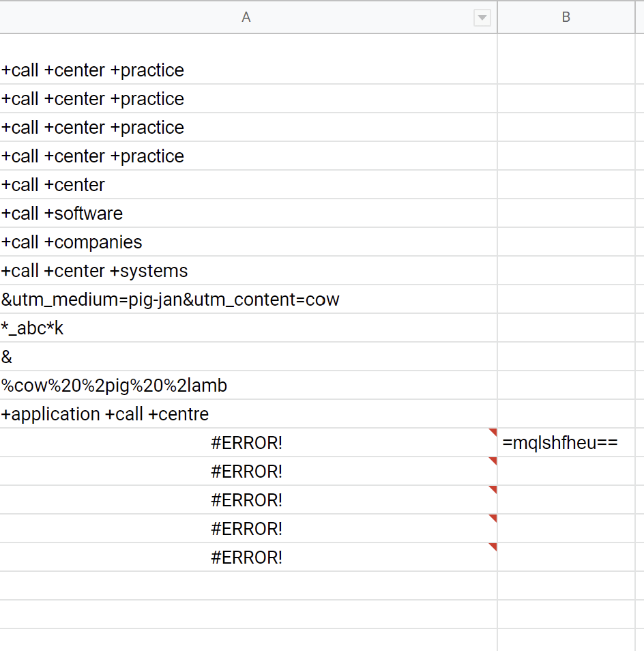This screenshot has height=651, width=644.
Task: Select the first #ERROR! cell
Action: pos(248,442)
